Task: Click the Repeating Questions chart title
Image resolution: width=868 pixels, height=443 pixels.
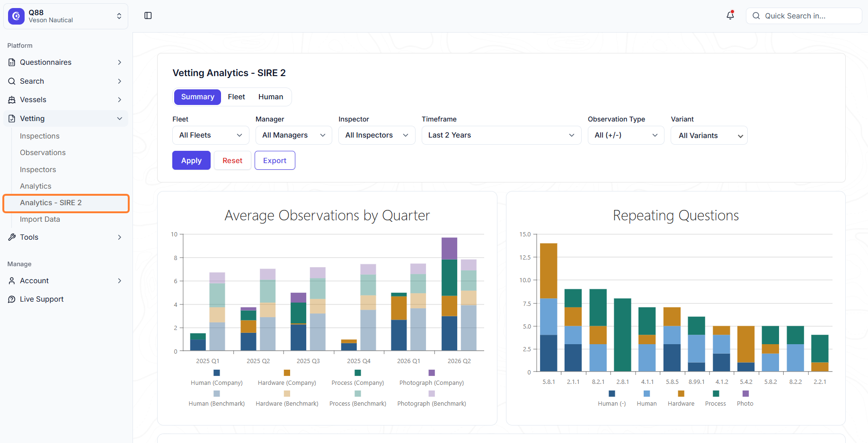Action: coord(676,216)
